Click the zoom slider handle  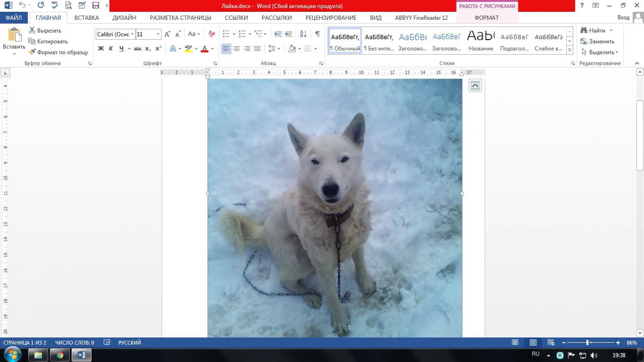point(588,343)
